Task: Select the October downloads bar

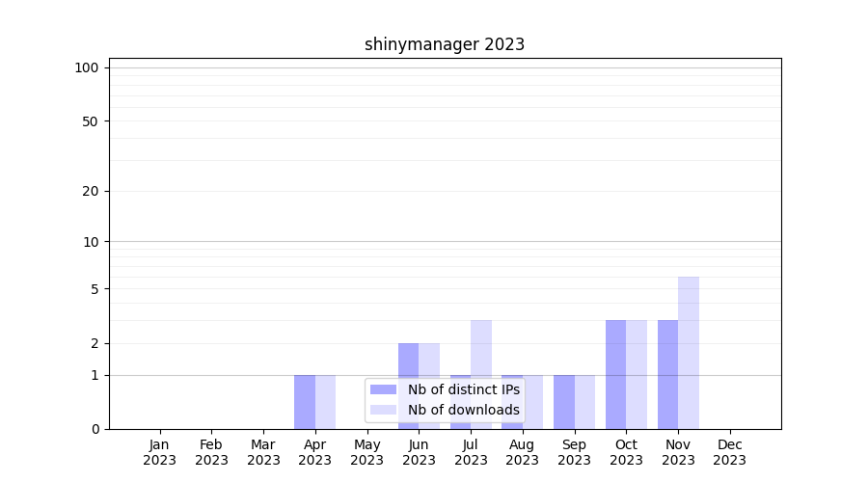Action: (637, 374)
